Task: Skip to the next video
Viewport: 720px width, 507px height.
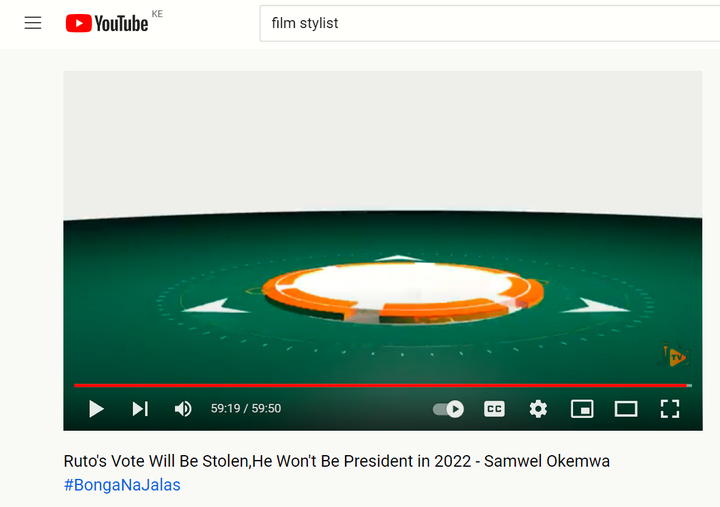Action: pyautogui.click(x=140, y=409)
